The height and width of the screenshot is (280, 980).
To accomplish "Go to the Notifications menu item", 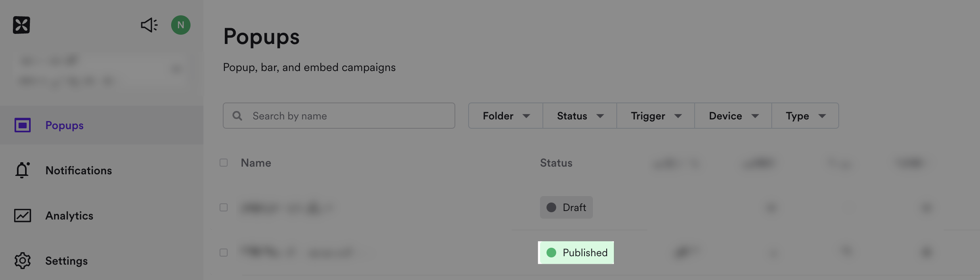I will pos(79,170).
